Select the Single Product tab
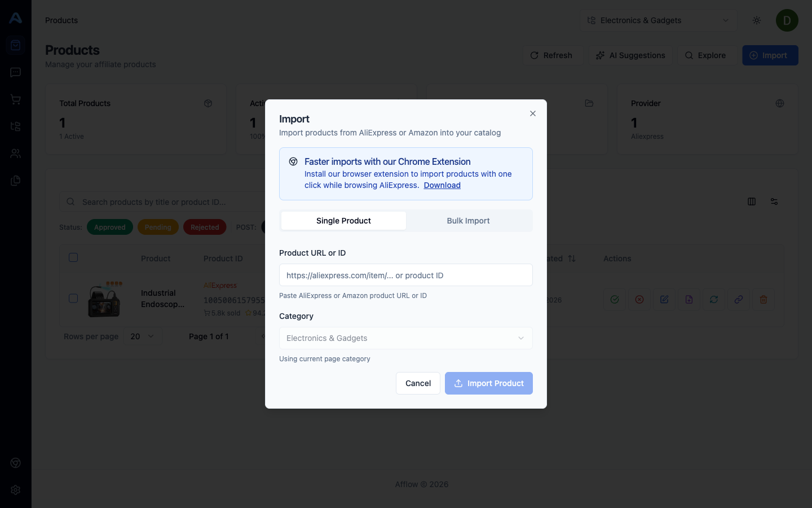This screenshot has height=508, width=812. (343, 221)
